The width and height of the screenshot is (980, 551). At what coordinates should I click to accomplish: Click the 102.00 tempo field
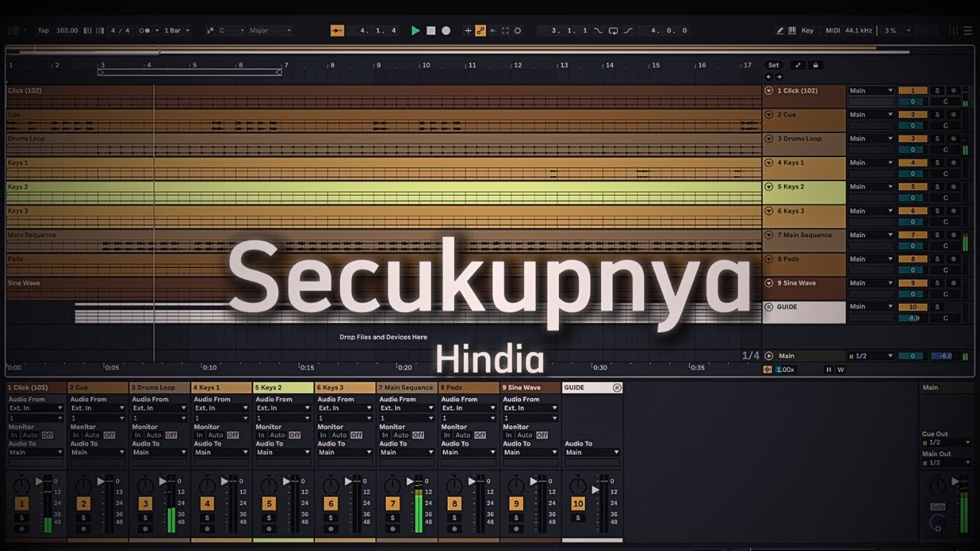click(67, 31)
